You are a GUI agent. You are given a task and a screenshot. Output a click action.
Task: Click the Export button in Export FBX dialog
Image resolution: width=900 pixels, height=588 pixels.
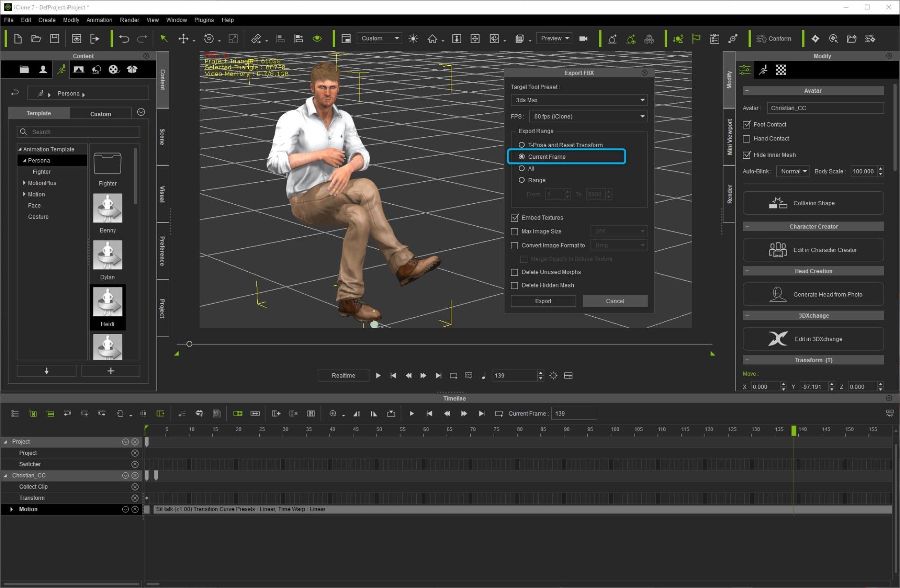click(x=544, y=301)
